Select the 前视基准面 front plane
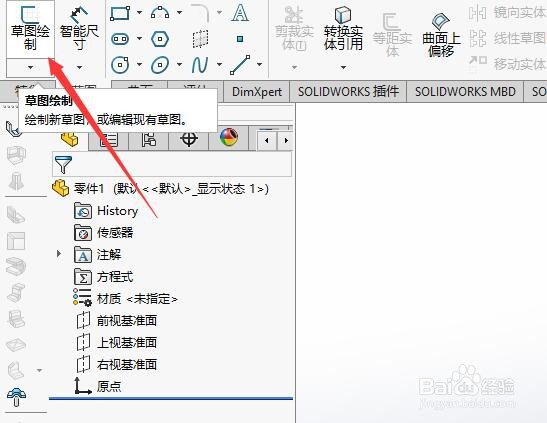Image resolution: width=547 pixels, height=423 pixels. coord(116,320)
